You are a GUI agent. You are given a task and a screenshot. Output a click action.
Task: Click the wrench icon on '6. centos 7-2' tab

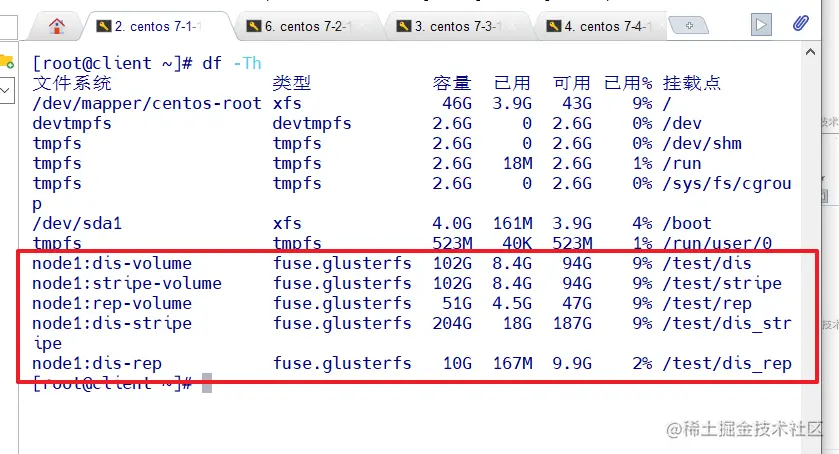[x=254, y=26]
